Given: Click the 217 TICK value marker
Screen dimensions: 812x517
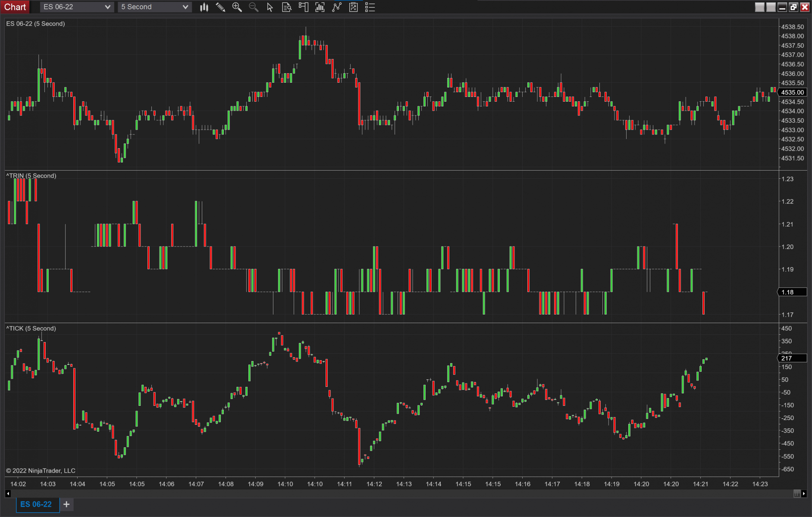Looking at the screenshot, I should (x=793, y=358).
